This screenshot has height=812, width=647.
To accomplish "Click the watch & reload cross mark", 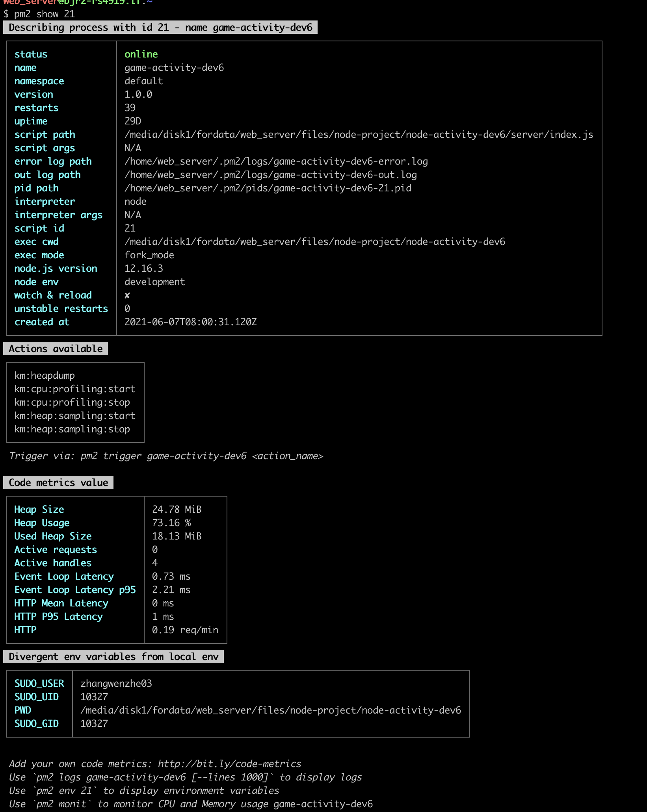I will 127,295.
